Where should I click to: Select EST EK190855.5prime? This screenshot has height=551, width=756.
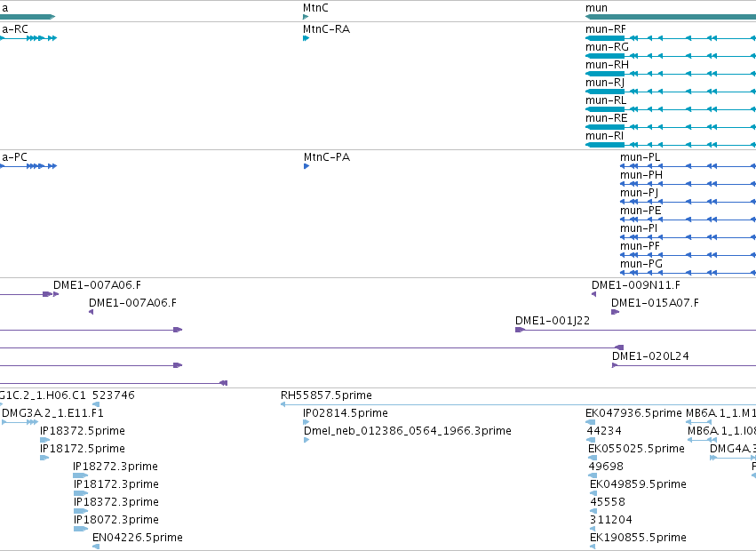click(593, 547)
